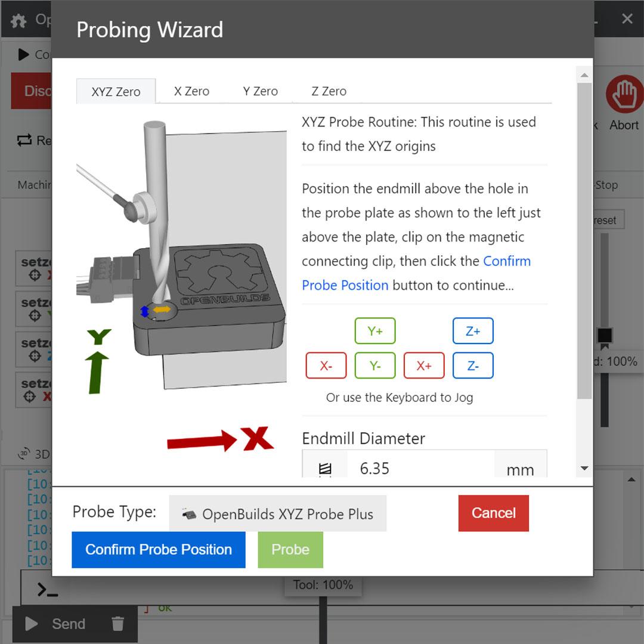Image resolution: width=644 pixels, height=644 pixels.
Task: Click the OpenBuilds app logo icon
Action: [x=18, y=20]
